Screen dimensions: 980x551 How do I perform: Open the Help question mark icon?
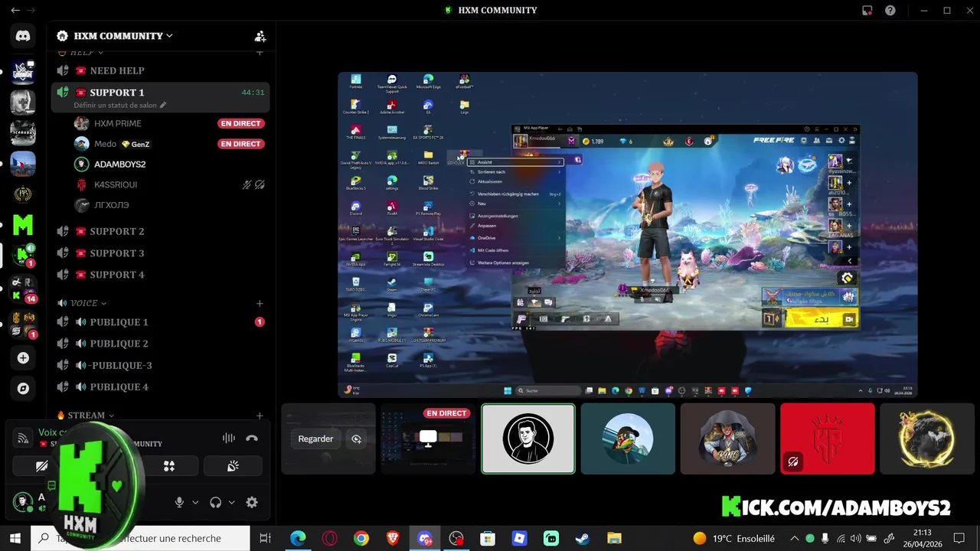pos(890,11)
